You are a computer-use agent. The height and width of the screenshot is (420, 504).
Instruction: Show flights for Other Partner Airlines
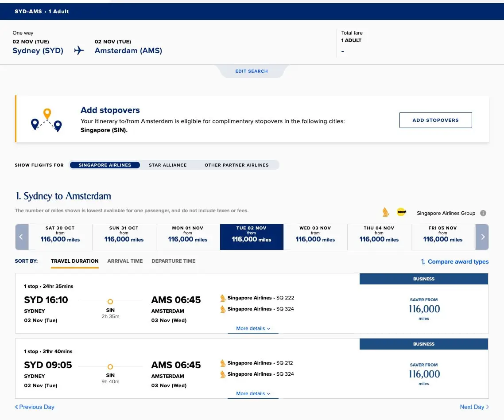[236, 165]
